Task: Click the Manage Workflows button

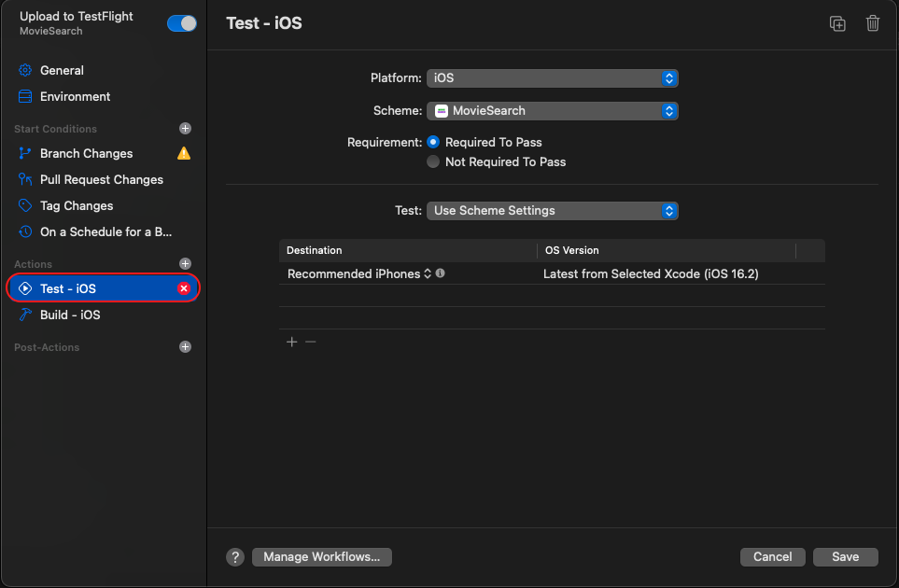Action: point(322,556)
